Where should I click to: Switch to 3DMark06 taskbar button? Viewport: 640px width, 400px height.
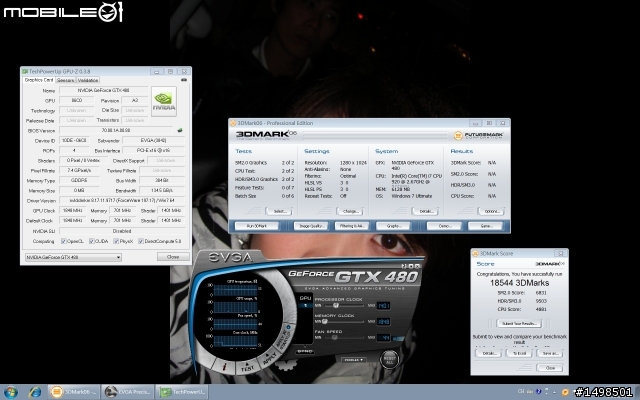coord(74,392)
